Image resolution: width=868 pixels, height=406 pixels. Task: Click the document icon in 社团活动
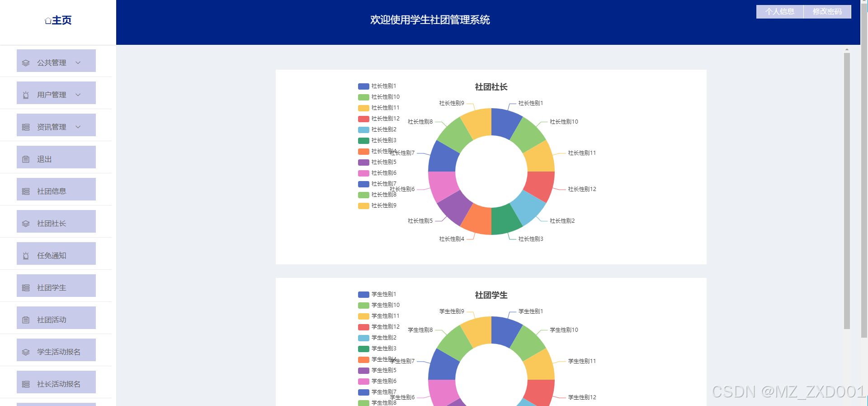tap(26, 320)
